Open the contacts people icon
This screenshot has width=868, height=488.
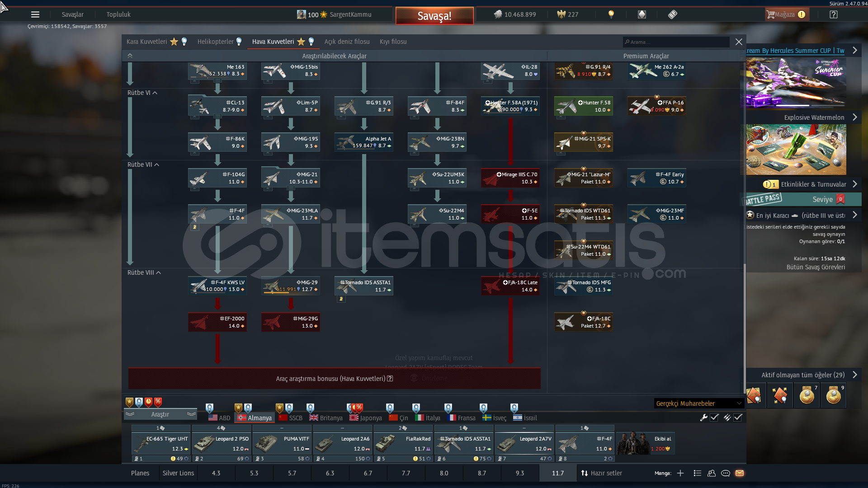(712, 473)
